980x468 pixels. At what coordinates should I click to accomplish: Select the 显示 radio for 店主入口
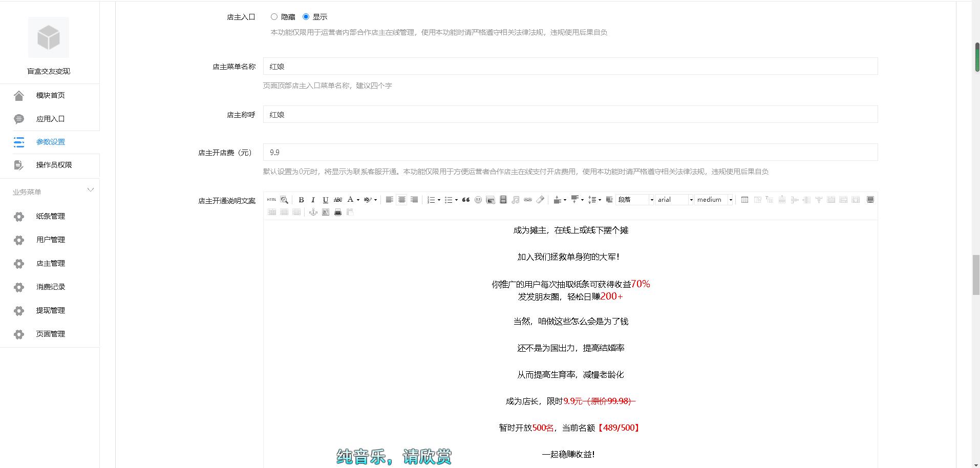coord(306,16)
